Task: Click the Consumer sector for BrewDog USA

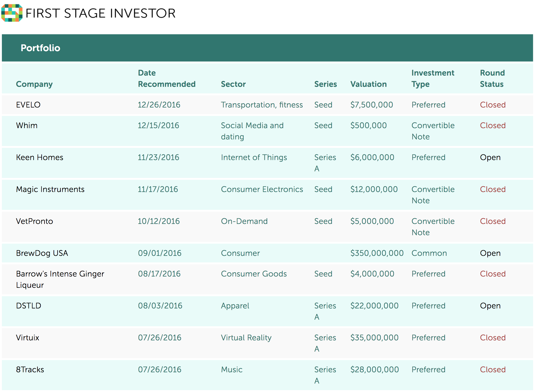Action: pyautogui.click(x=240, y=253)
